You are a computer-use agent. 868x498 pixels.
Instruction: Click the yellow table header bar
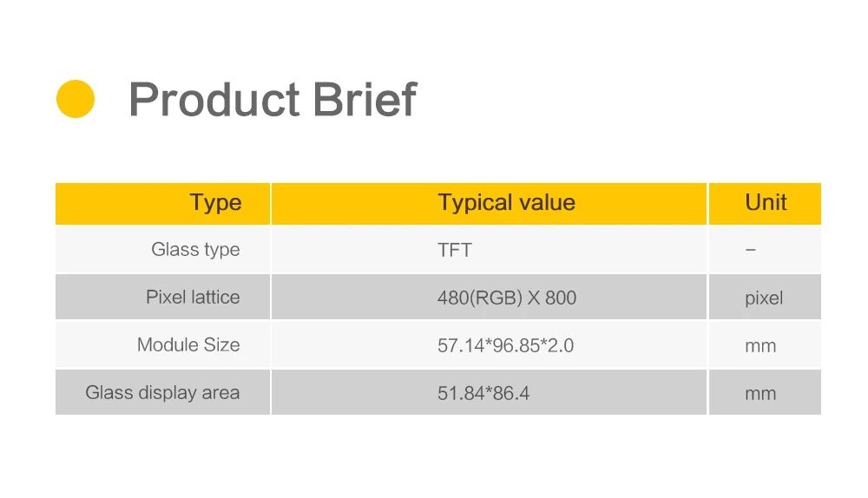437,204
